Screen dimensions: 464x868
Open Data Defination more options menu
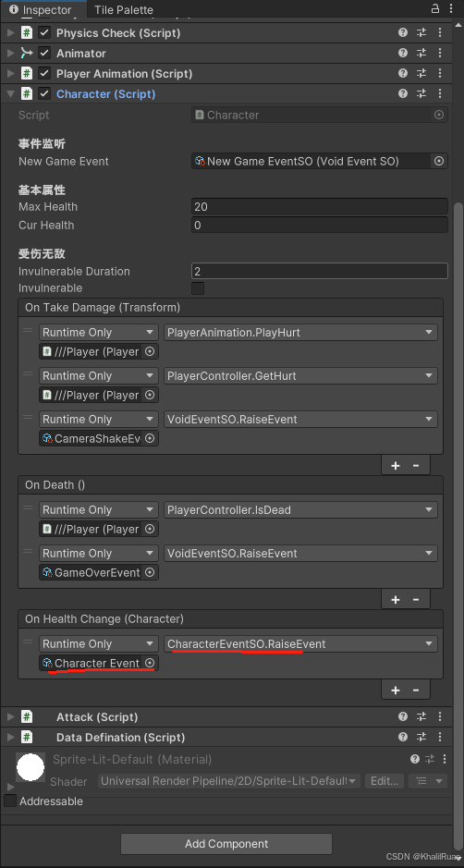[x=440, y=738]
